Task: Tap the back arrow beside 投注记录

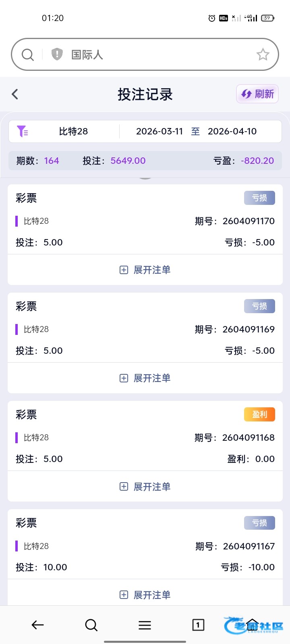Action: tap(15, 94)
